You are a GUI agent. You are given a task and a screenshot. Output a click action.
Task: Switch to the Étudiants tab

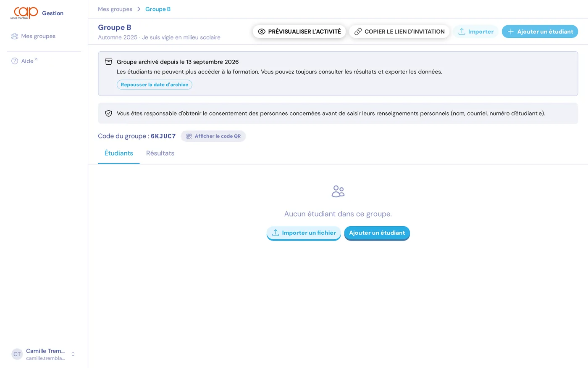point(119,153)
